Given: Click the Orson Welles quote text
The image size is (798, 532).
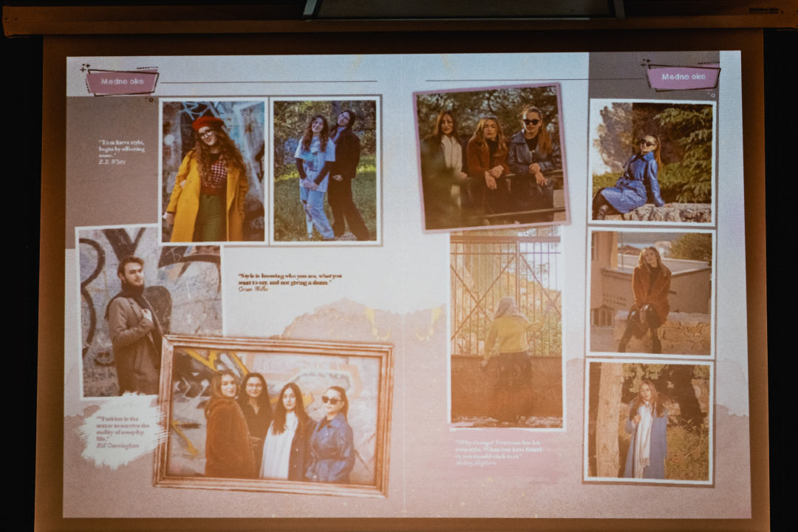Looking at the screenshot, I should pyautogui.click(x=284, y=282).
